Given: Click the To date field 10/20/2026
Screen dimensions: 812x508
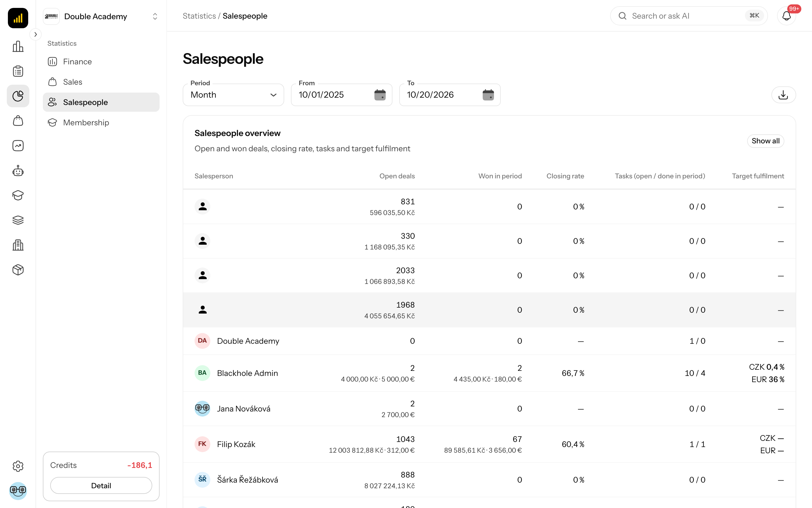Looking at the screenshot, I should pos(450,95).
